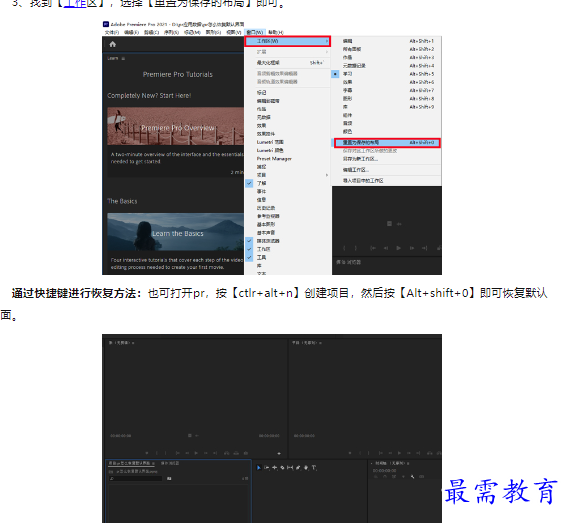
Task: Open the Premiere Pro Overview tutorial thumbnail
Action: [175, 126]
